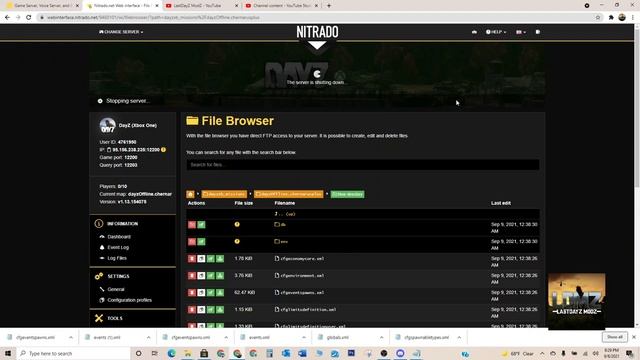Open the Change Server dropdown
640x360 pixels.
tap(121, 32)
